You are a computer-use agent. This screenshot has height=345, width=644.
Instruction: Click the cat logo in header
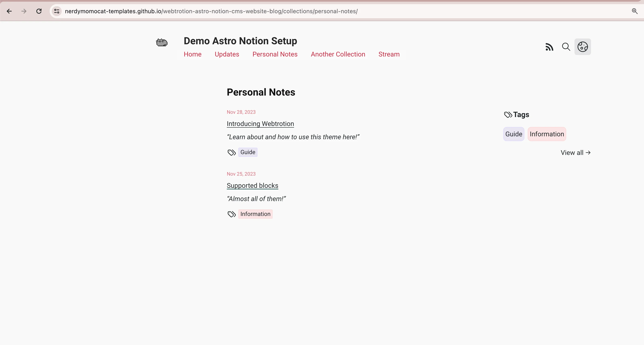tap(162, 42)
